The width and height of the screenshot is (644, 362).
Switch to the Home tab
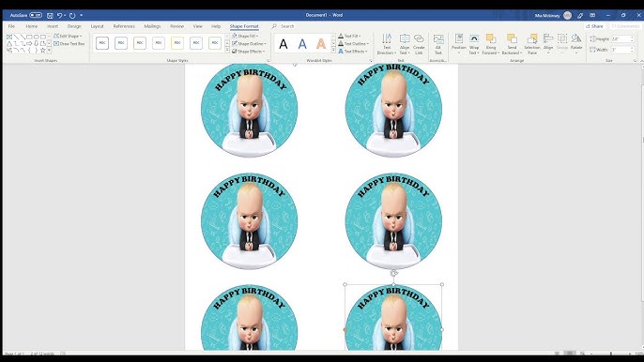[x=32, y=26]
